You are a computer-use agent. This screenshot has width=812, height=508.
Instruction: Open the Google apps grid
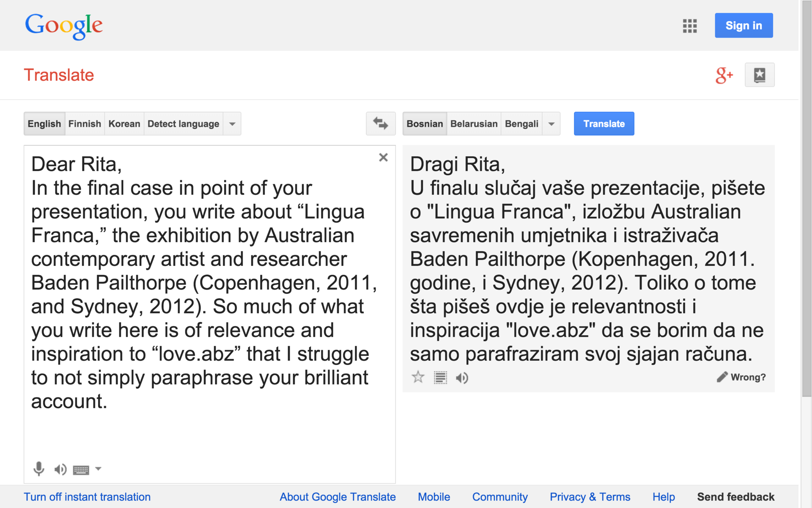click(x=689, y=26)
